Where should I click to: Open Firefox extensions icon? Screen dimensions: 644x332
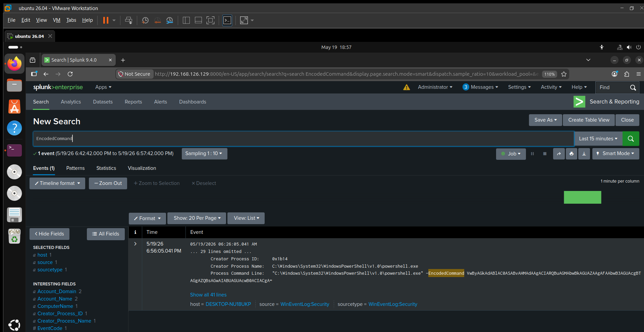[x=627, y=74]
